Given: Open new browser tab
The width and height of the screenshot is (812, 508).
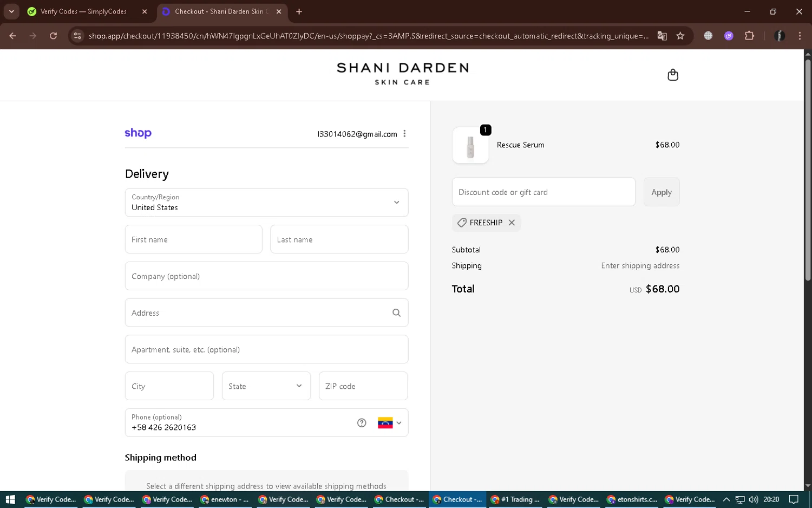Looking at the screenshot, I should (299, 11).
